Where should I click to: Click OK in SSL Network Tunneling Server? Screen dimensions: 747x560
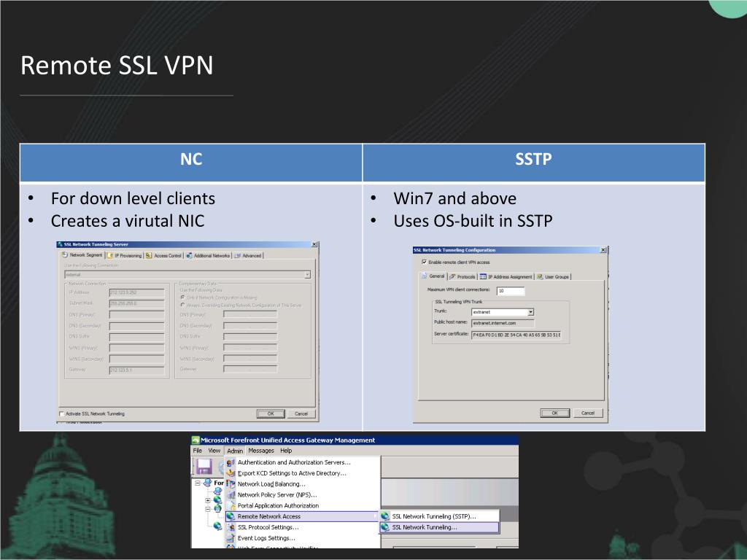pos(271,414)
